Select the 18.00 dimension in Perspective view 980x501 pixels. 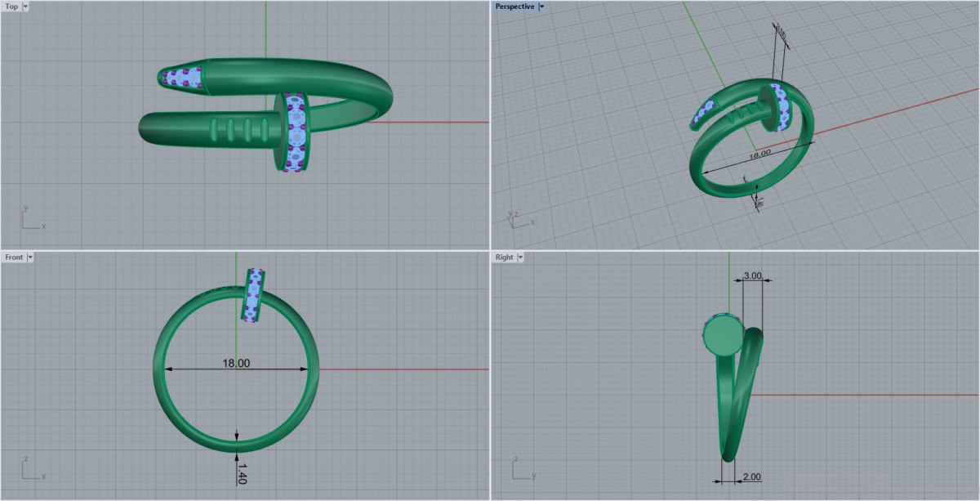pos(760,153)
